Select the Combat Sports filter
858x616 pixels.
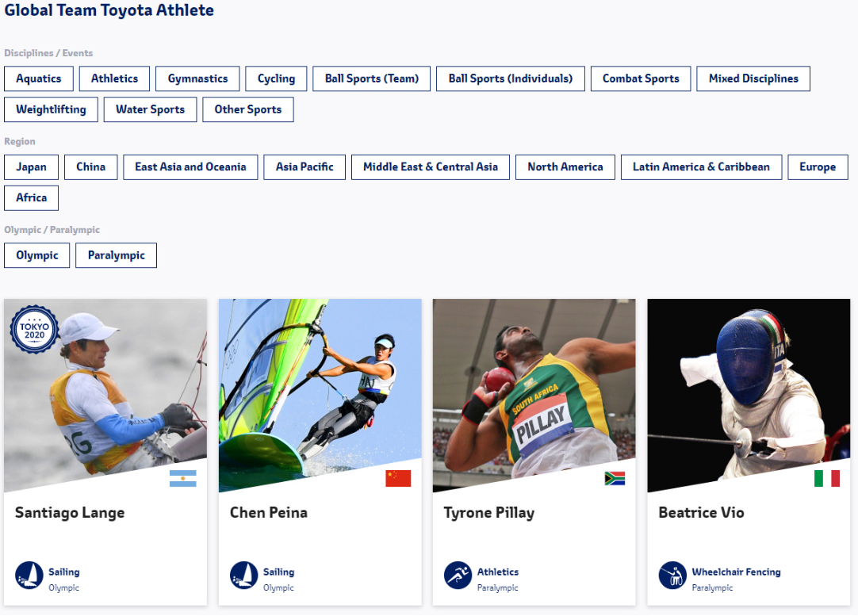pyautogui.click(x=641, y=78)
